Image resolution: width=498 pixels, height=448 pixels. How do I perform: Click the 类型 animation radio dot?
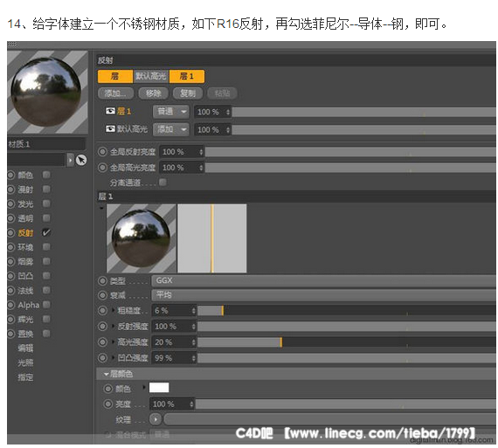point(102,281)
